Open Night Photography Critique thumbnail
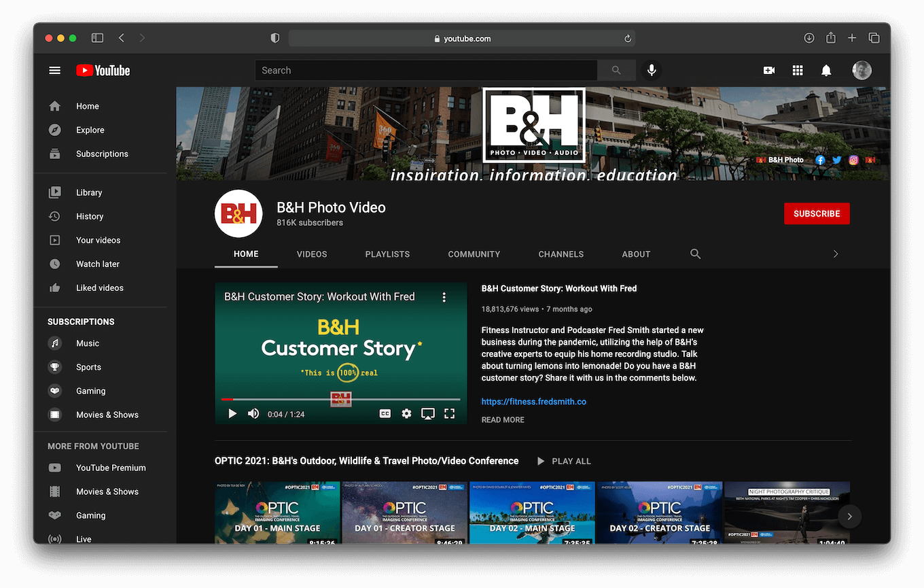Image resolution: width=924 pixels, height=588 pixels. (787, 513)
